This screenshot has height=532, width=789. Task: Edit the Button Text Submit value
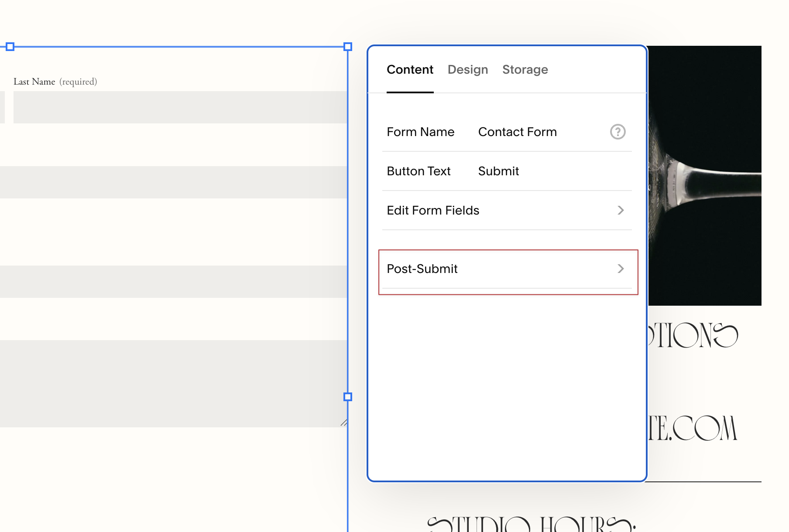(498, 171)
